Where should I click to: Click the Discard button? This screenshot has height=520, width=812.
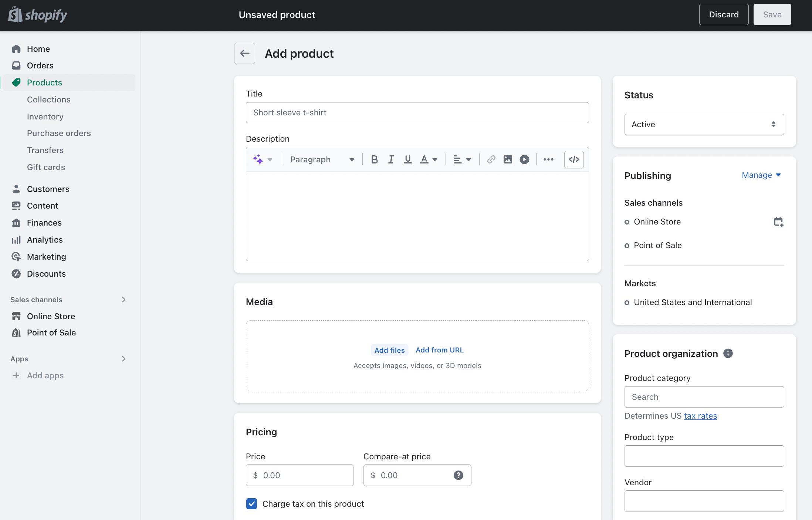tap(724, 14)
